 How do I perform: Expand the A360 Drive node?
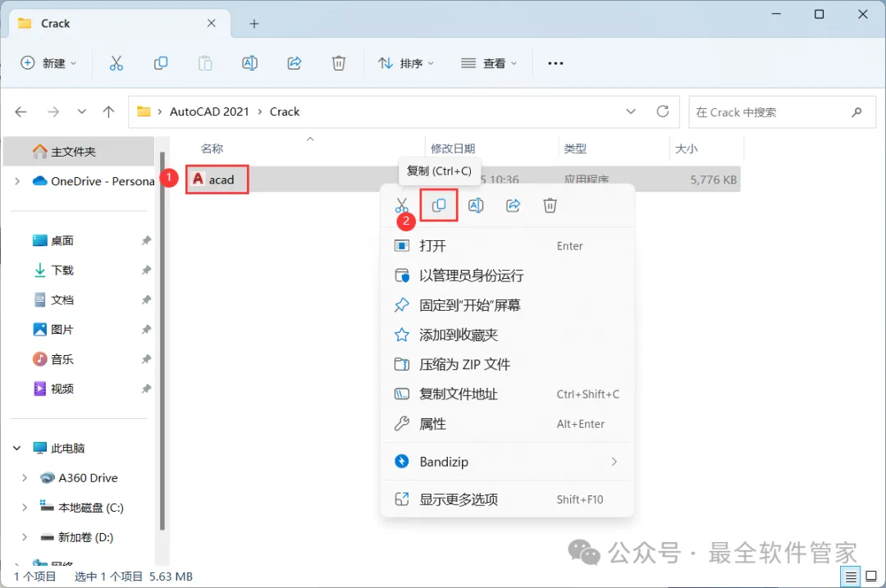click(25, 478)
